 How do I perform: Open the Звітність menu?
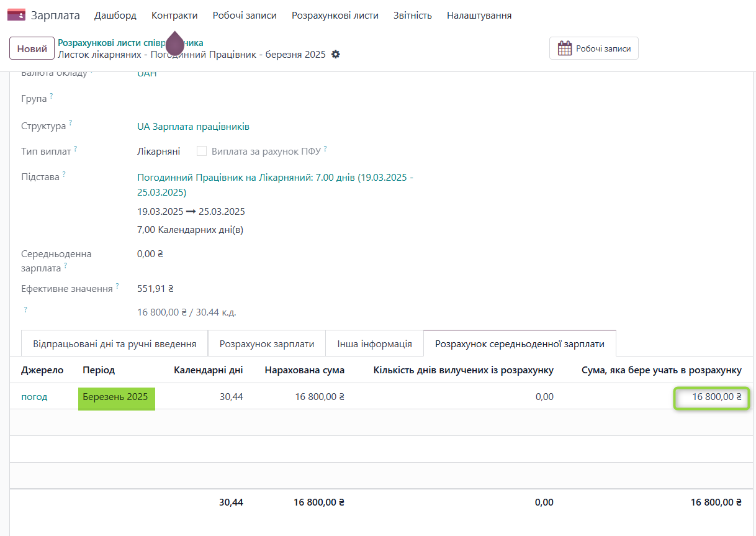[x=412, y=16]
